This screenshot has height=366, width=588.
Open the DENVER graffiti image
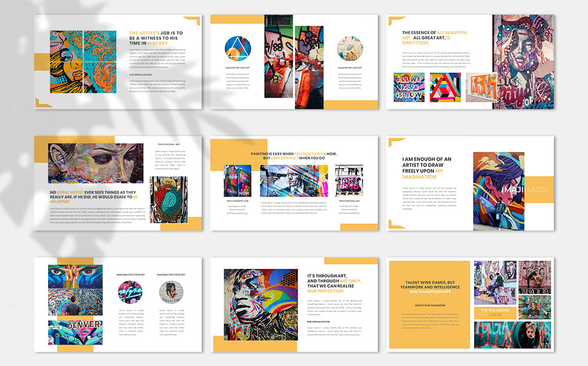click(x=76, y=335)
